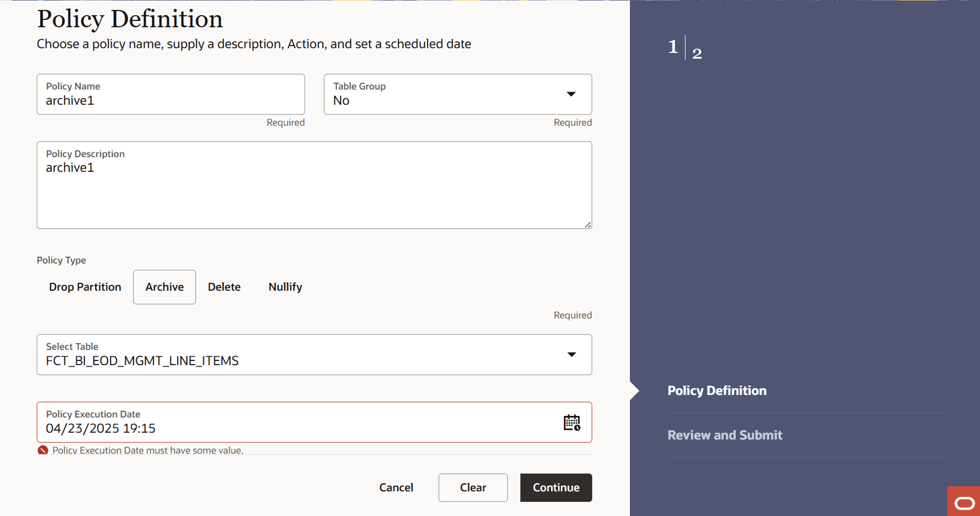
Task: Click inside the Policy Name field
Action: (170, 100)
